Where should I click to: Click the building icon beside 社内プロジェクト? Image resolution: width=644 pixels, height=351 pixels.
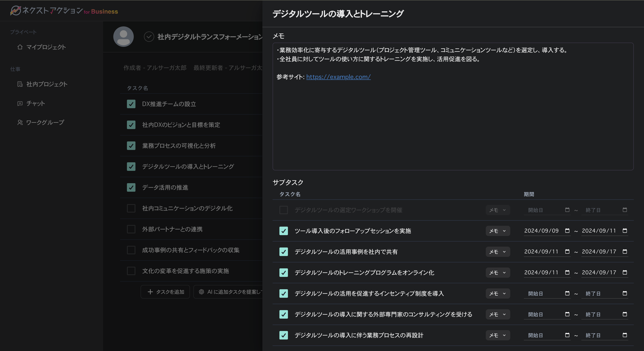pyautogui.click(x=20, y=84)
